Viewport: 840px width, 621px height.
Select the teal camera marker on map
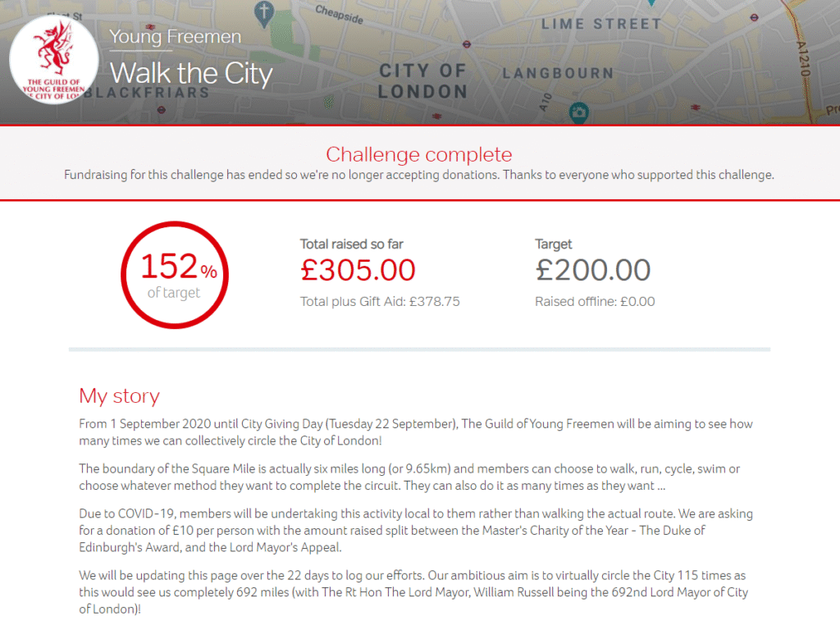click(x=579, y=111)
